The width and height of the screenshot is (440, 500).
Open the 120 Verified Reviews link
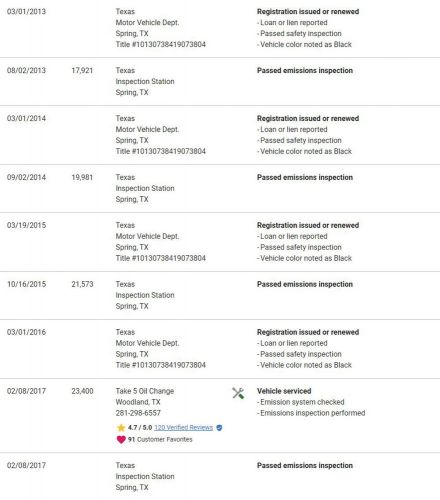183,428
